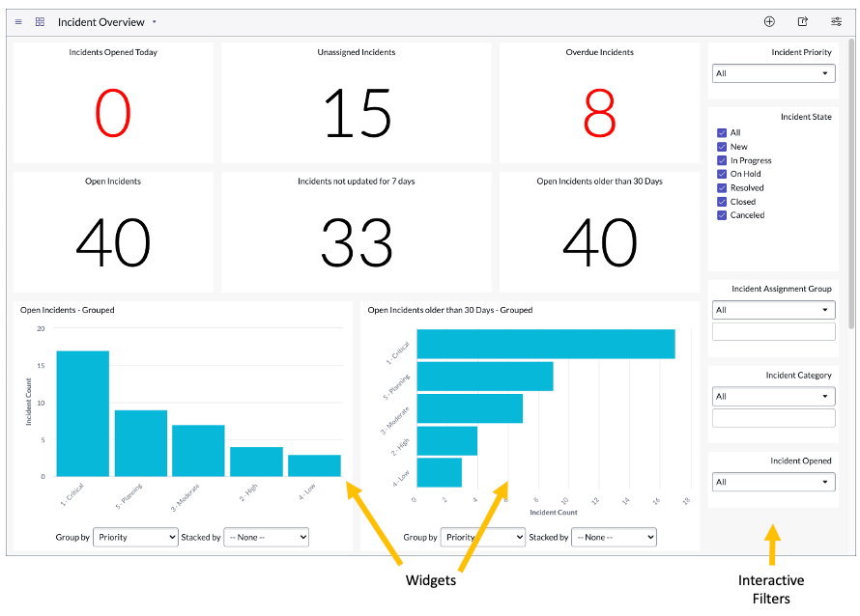Toggle the Resolved incident state checkbox
This screenshot has width=860, height=616.
click(x=720, y=187)
